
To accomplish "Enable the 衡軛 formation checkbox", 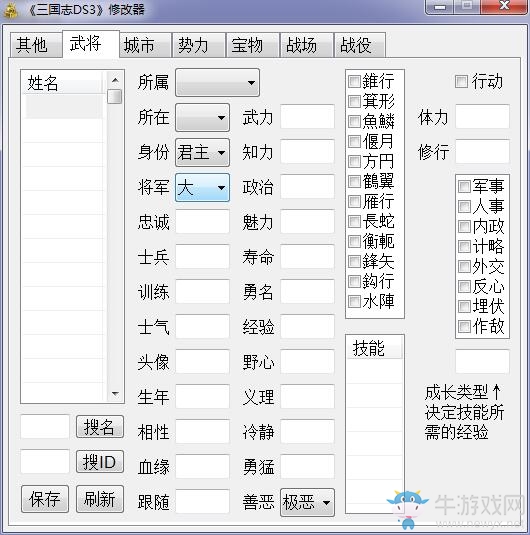I will click(x=354, y=242).
